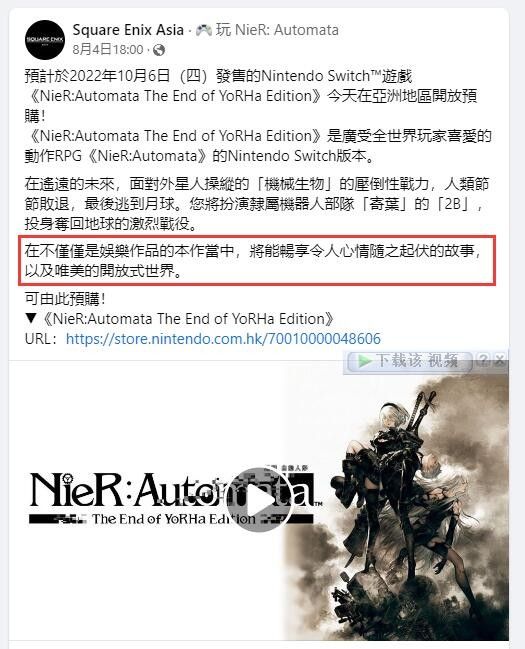525x649 pixels.
Task: Click the game controller icon in header
Action: click(204, 30)
